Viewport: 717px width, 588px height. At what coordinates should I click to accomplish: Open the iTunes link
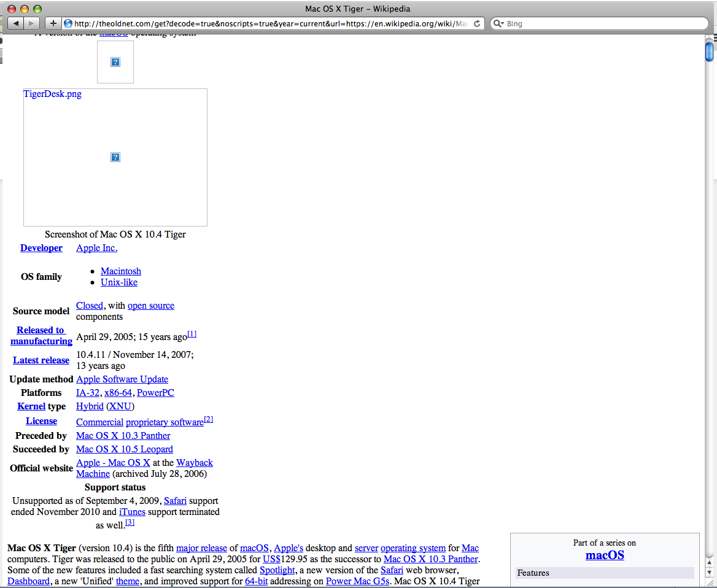pos(132,512)
